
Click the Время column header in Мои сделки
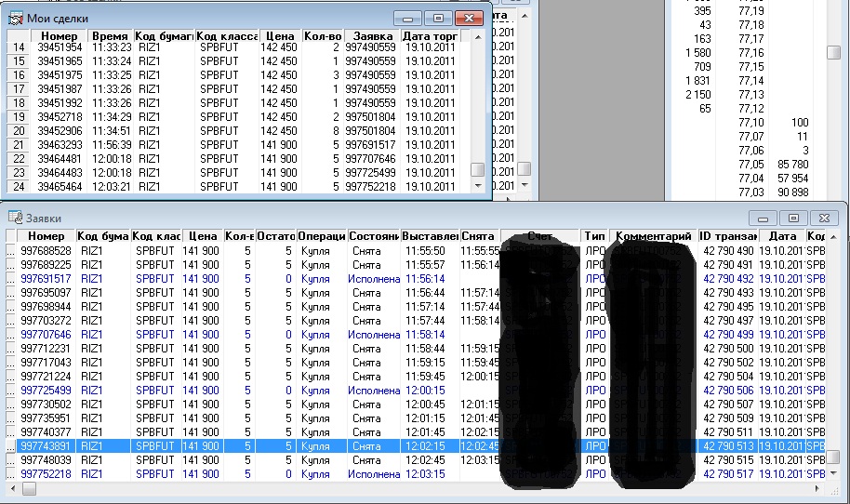pyautogui.click(x=111, y=35)
